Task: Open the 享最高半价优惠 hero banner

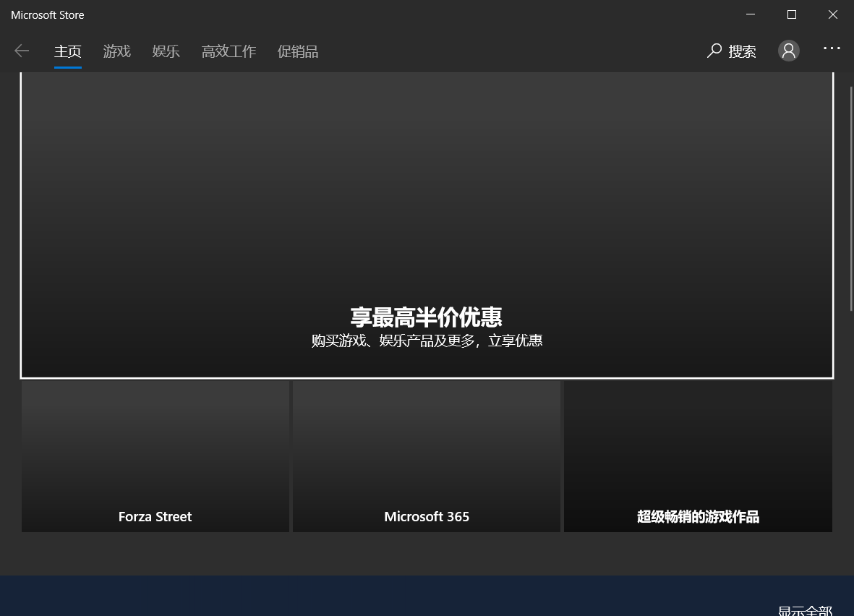Action: (427, 225)
